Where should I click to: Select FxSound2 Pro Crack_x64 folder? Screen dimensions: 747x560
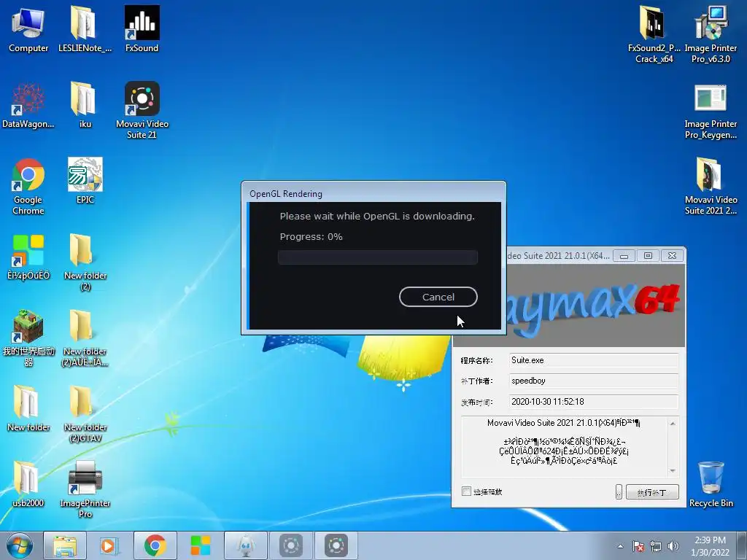point(654,34)
